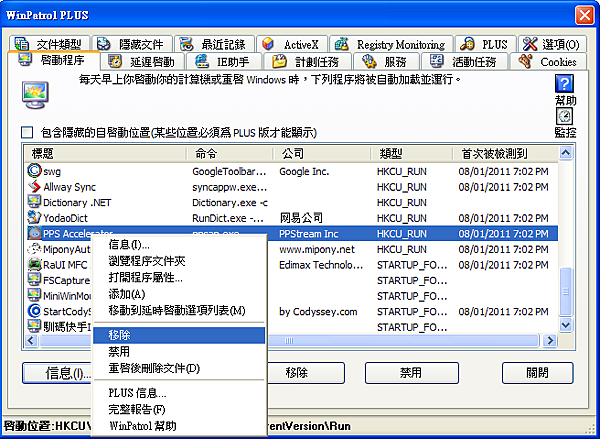
Task: Select 打開程序屬性... from context menu
Action: coord(179,277)
